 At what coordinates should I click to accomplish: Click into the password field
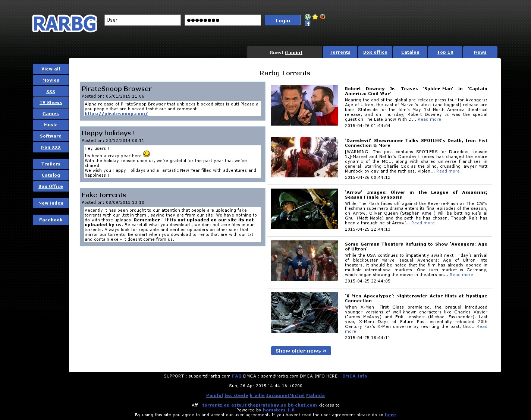point(223,20)
